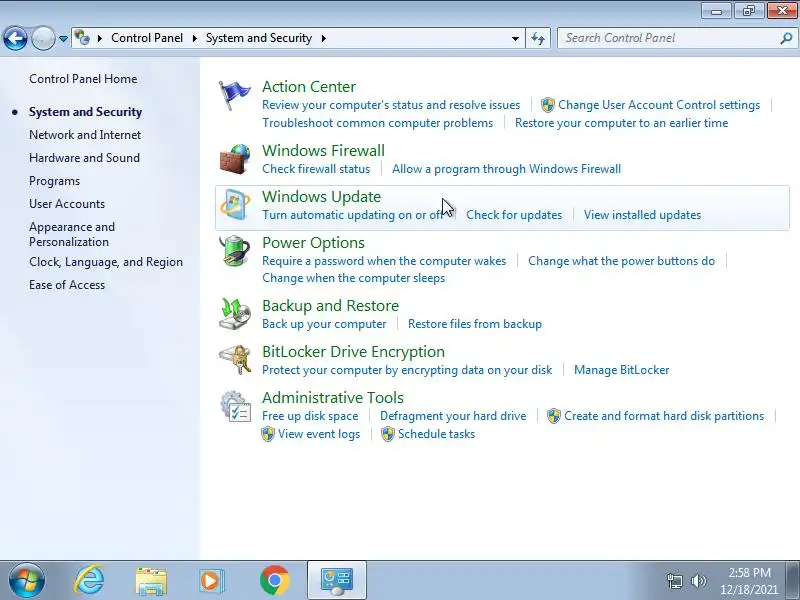Screen dimensions: 800x600
Task: Open Clock, Language, and Region category
Action: coord(106,262)
